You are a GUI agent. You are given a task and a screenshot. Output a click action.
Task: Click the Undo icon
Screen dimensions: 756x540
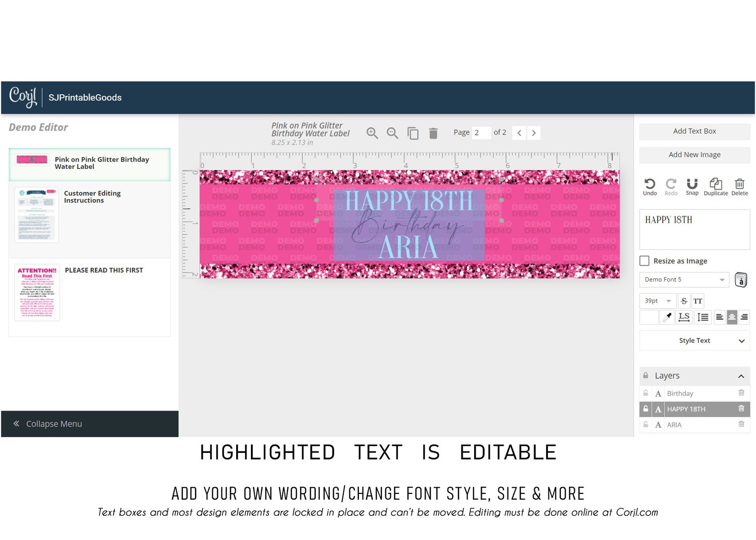click(649, 187)
